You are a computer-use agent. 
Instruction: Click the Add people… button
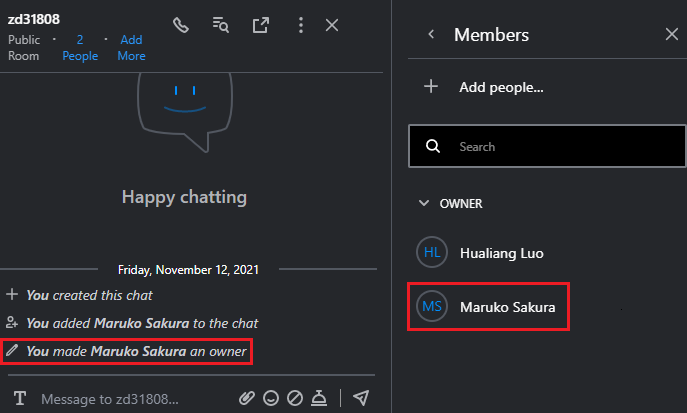click(x=484, y=87)
